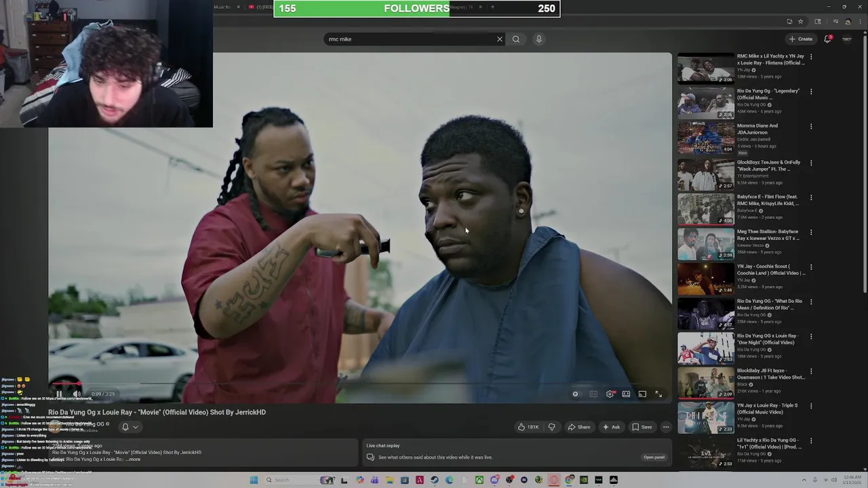The image size is (868, 488).
Task: Open options for 'Coochie Scout' video
Action: 811,267
